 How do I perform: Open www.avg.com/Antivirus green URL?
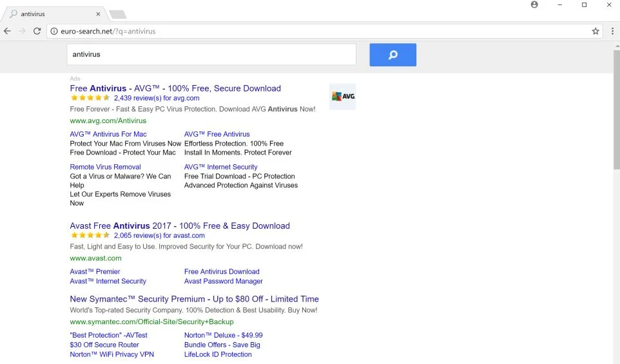tap(108, 120)
